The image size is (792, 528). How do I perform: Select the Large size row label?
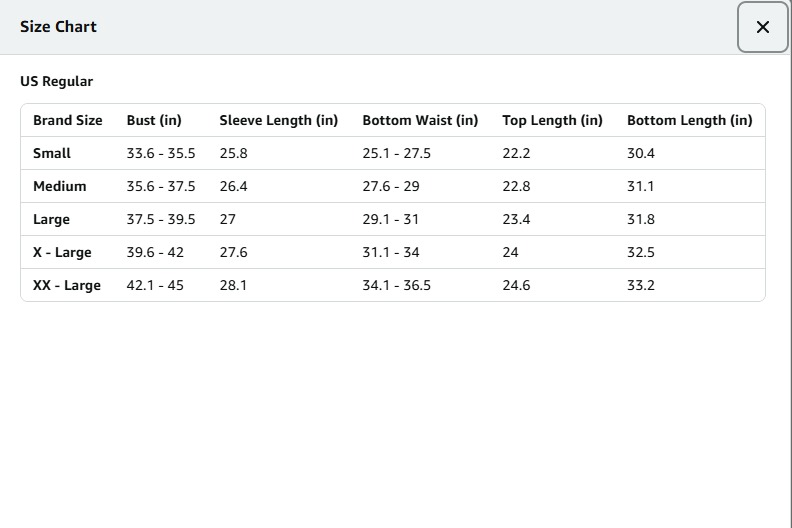pyautogui.click(x=52, y=219)
